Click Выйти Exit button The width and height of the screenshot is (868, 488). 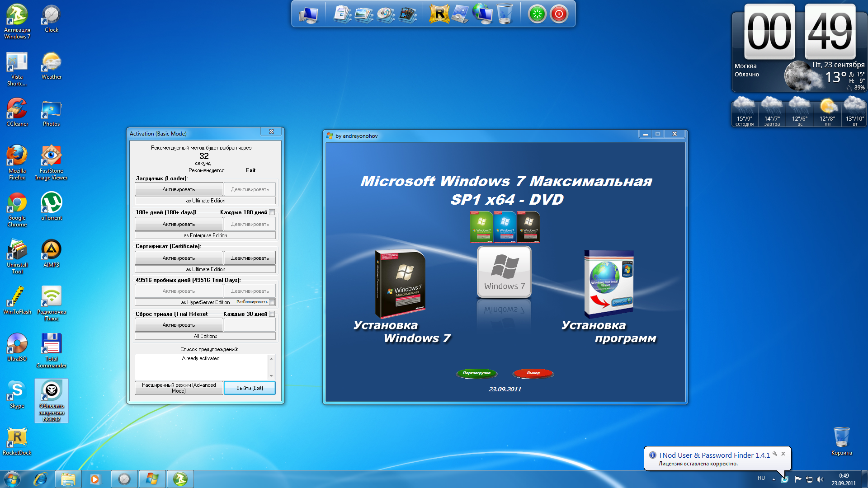[249, 388]
